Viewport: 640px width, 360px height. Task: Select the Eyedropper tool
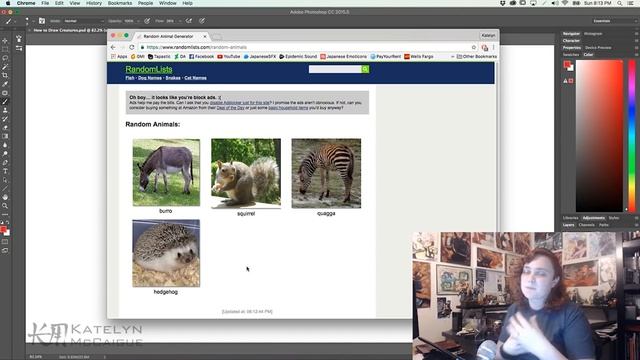tap(5, 84)
